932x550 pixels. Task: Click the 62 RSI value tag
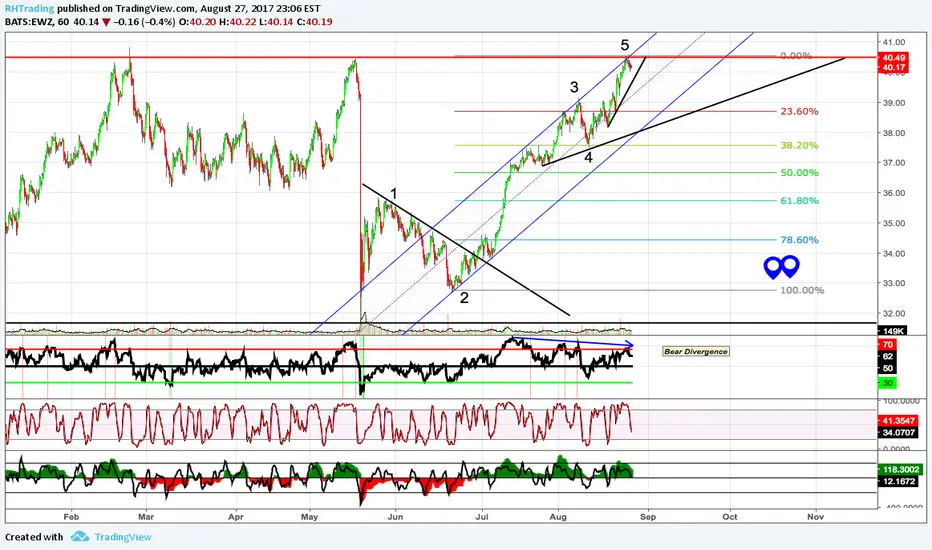(x=887, y=357)
